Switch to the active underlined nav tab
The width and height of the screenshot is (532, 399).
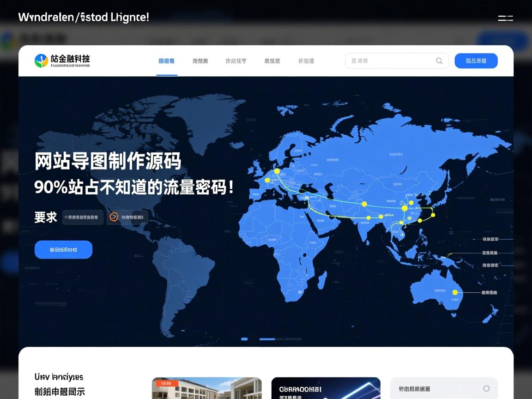pos(166,60)
